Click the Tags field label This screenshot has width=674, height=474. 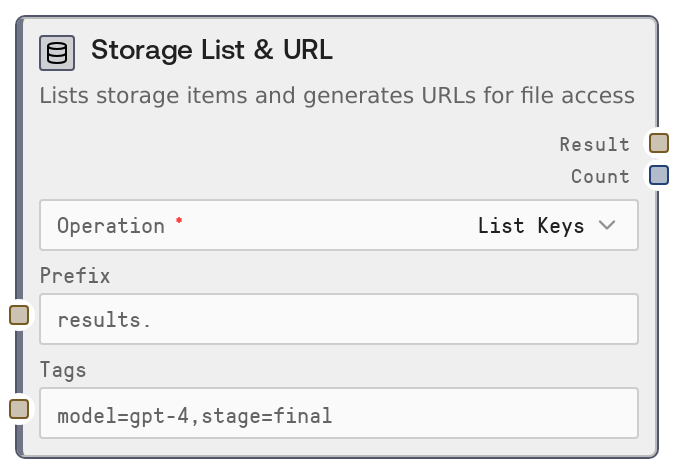pyautogui.click(x=63, y=369)
